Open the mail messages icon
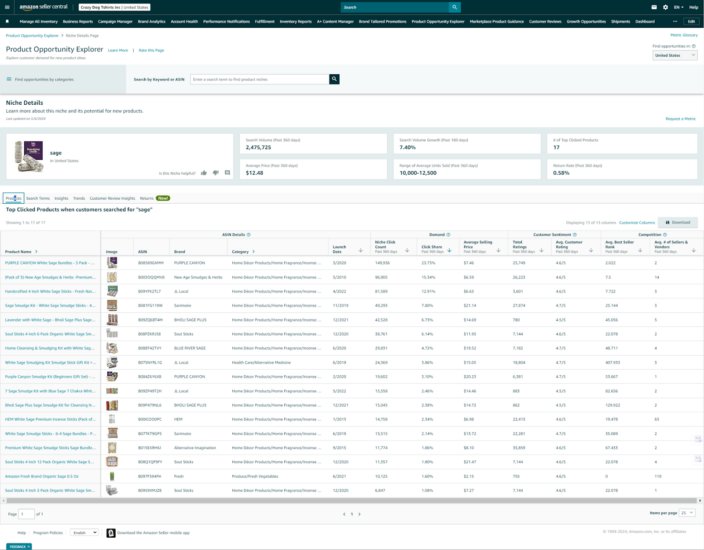 (654, 7)
